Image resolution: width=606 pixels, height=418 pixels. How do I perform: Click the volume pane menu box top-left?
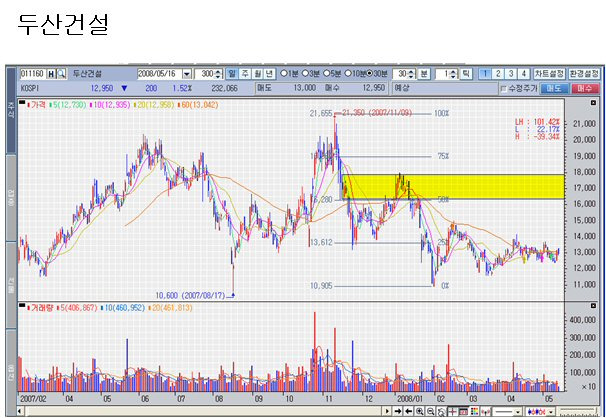[x=22, y=306]
